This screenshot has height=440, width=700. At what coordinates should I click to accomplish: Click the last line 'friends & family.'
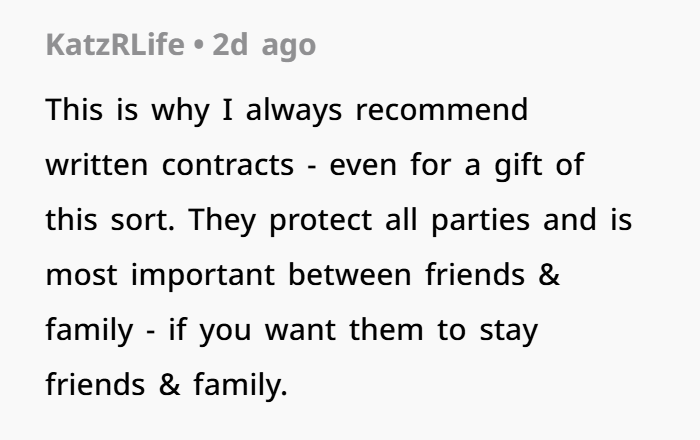coord(167,385)
